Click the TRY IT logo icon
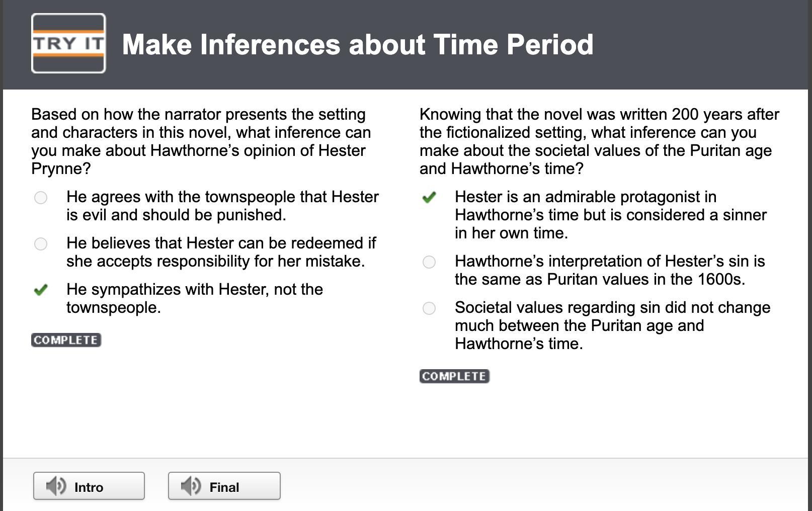 [68, 43]
